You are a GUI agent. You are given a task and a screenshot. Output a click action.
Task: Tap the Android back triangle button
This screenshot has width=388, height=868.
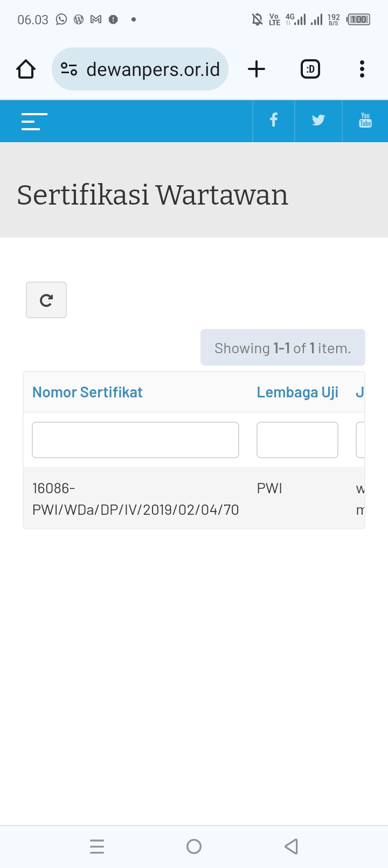pos(291,846)
